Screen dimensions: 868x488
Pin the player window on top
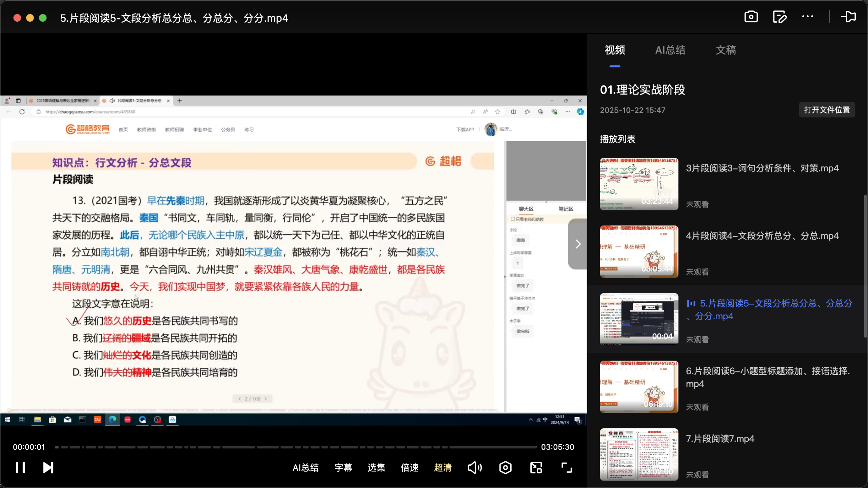tap(849, 17)
